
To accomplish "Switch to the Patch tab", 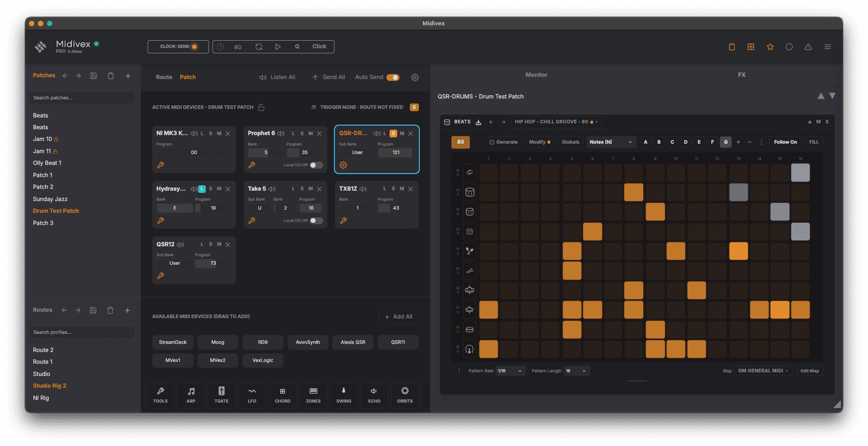I will pyautogui.click(x=188, y=77).
